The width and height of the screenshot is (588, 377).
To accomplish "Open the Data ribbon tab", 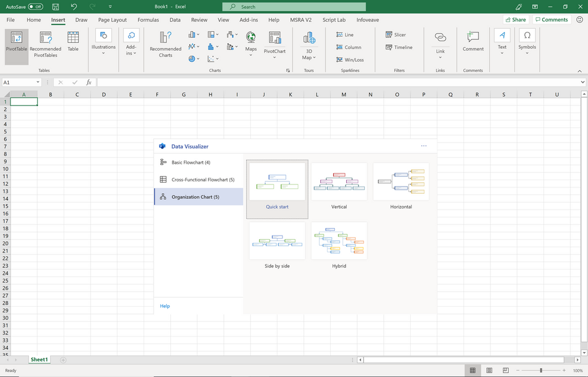I will (x=174, y=19).
